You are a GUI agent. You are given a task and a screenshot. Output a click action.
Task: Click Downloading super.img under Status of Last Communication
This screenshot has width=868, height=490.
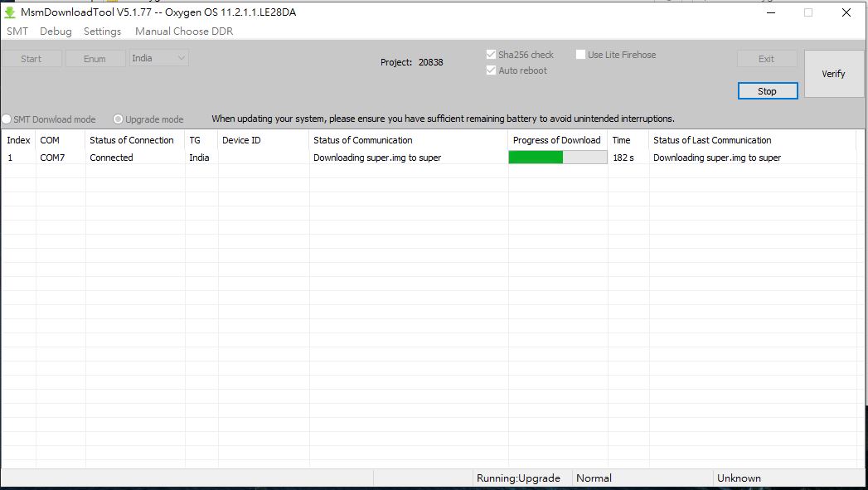point(752,158)
